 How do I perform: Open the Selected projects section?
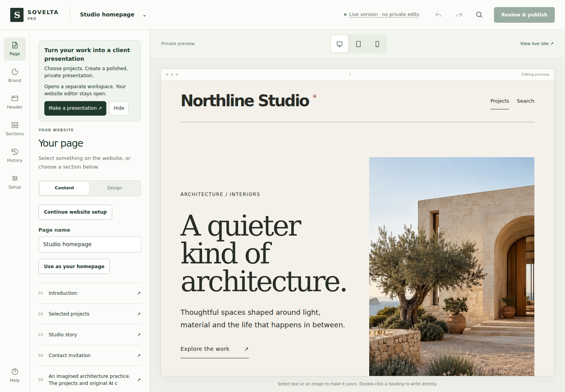click(x=89, y=314)
